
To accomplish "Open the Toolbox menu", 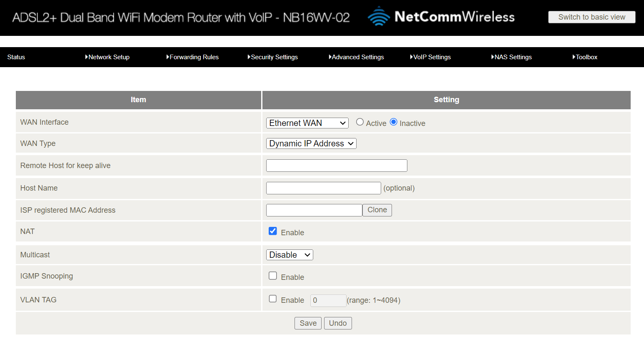I will click(585, 57).
